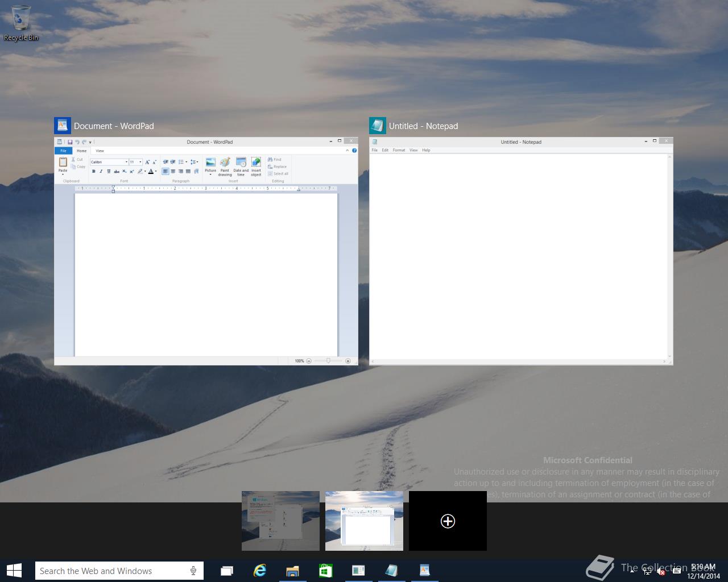This screenshot has height=582, width=728.
Task: Select Align text right in WordPad
Action: coord(180,171)
